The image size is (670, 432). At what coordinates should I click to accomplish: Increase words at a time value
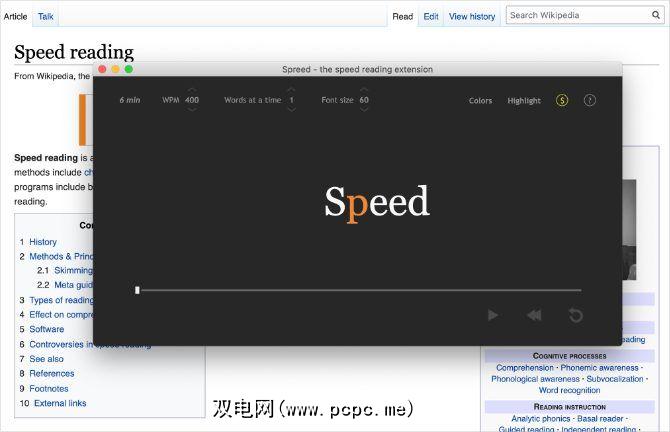(x=292, y=91)
